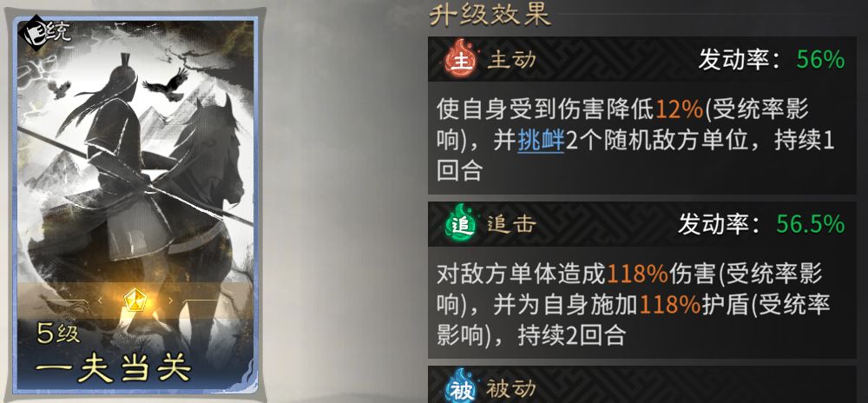Click the 56.5% activation rate value
Screen dimensions: 868x403
coord(811,223)
